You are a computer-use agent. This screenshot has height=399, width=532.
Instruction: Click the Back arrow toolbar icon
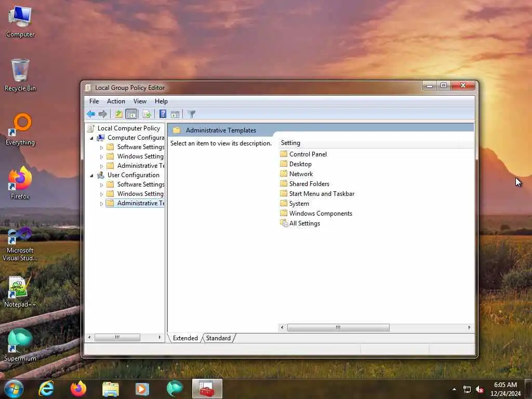[x=91, y=114]
